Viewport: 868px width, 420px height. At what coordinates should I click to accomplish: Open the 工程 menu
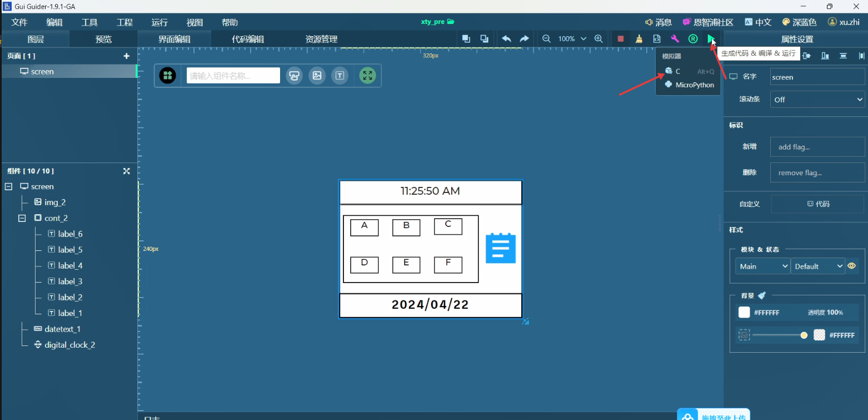click(x=124, y=22)
